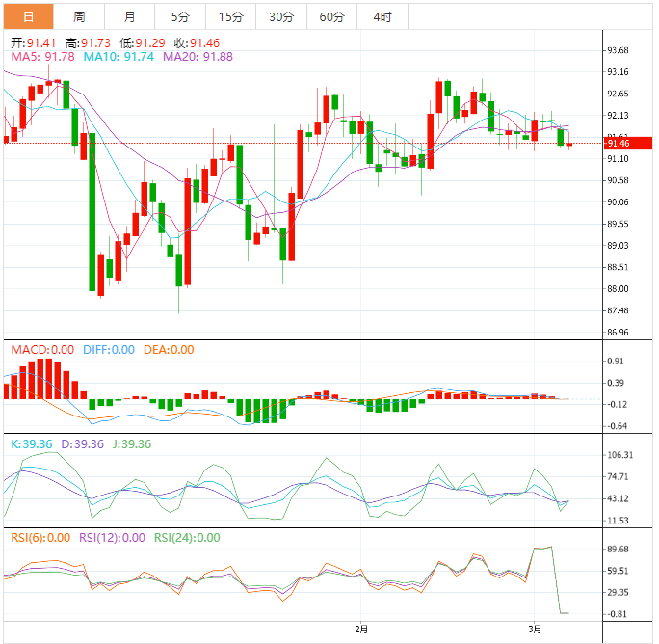
Task: Click the DEA value label
Action: pyautogui.click(x=169, y=350)
